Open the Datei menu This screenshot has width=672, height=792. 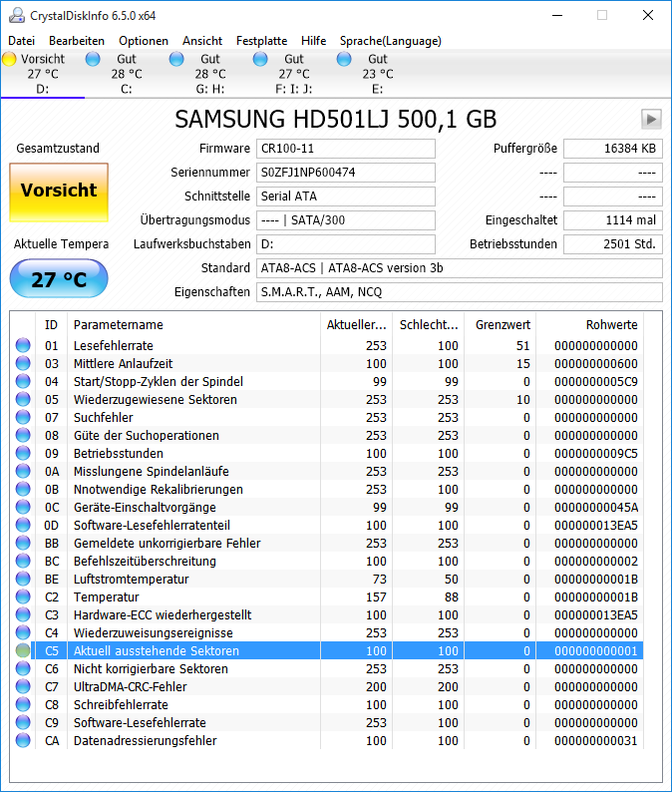pos(22,41)
